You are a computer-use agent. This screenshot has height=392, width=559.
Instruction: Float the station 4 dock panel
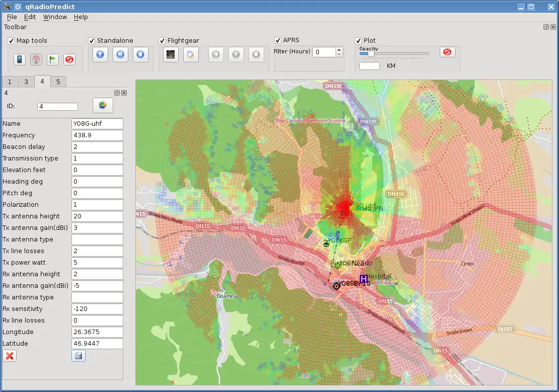pyautogui.click(x=117, y=93)
